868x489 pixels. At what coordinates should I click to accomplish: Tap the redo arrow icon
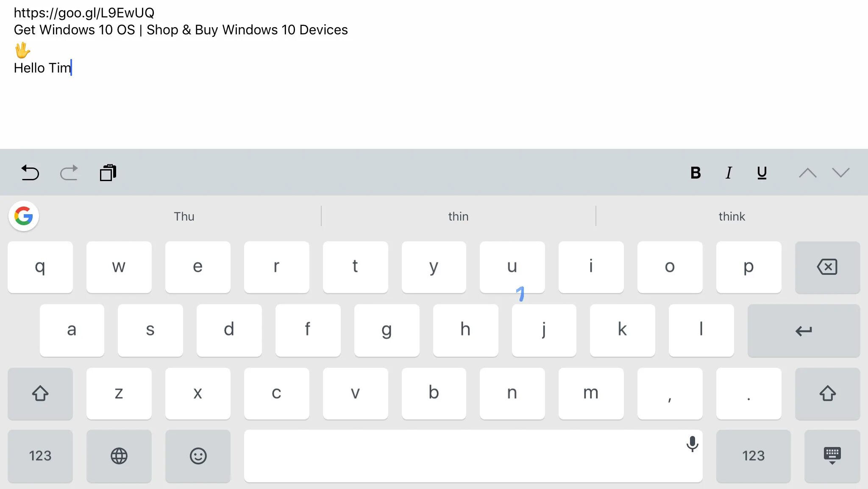coord(69,173)
